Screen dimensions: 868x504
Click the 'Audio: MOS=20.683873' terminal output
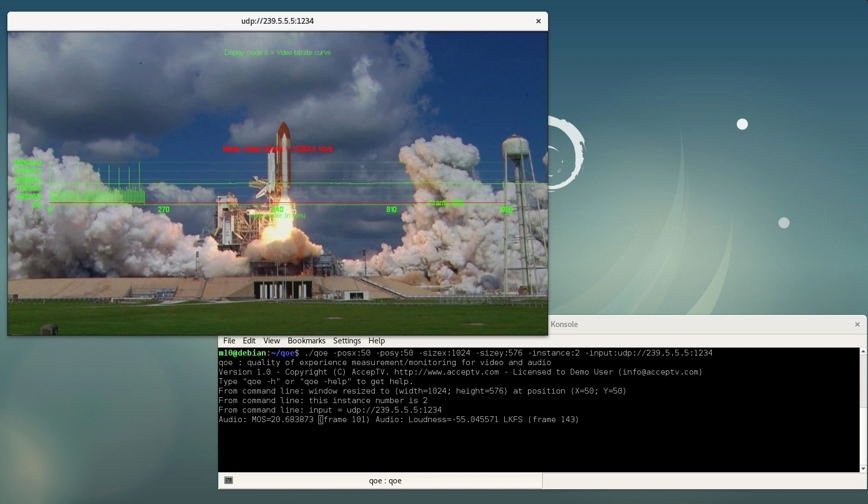(x=266, y=419)
